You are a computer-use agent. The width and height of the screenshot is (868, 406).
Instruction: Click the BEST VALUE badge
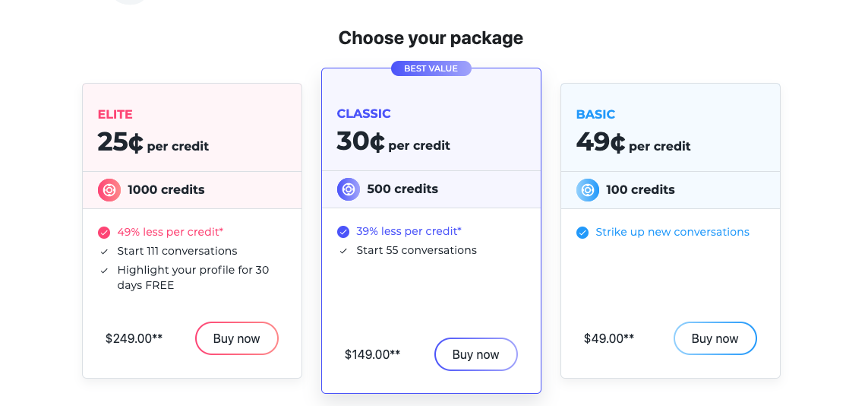pyautogui.click(x=431, y=68)
